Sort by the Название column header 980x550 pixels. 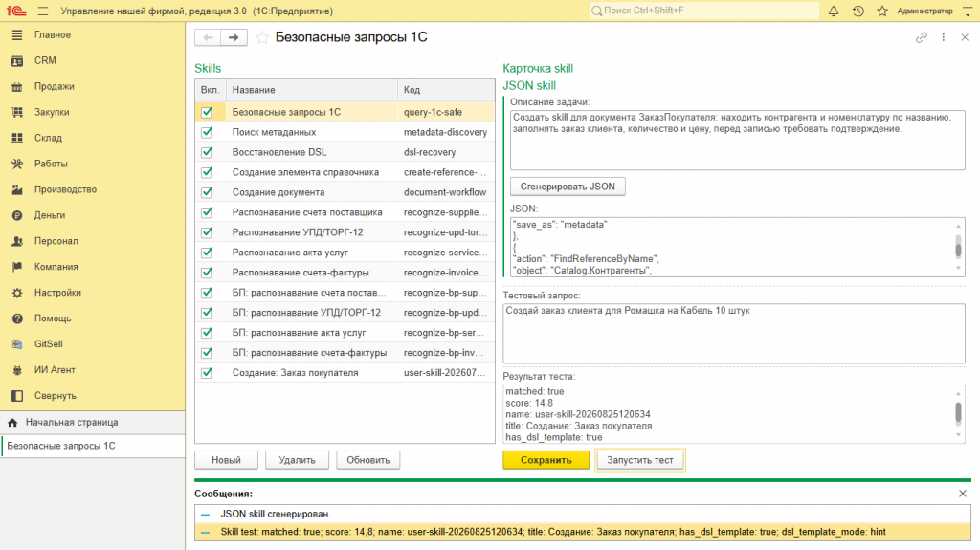coord(312,90)
